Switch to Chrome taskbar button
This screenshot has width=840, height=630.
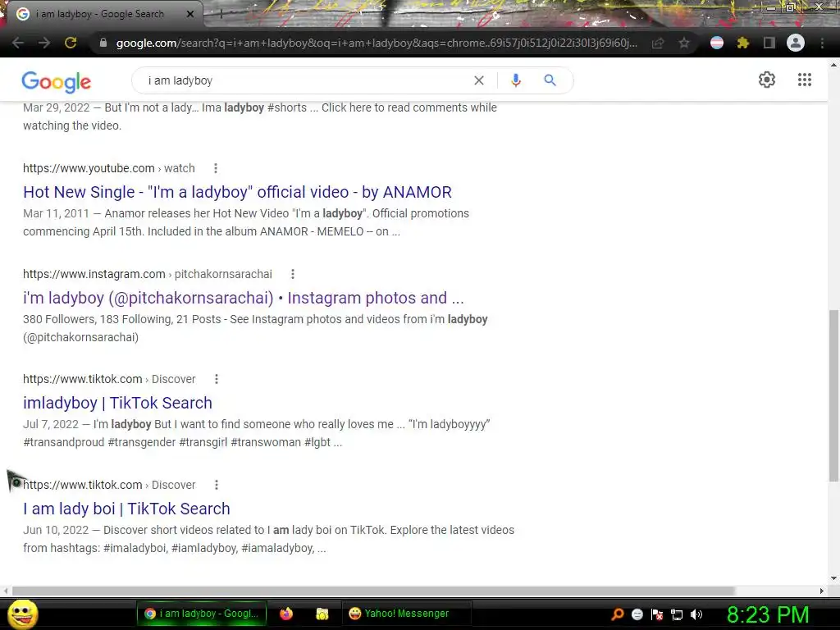click(202, 614)
